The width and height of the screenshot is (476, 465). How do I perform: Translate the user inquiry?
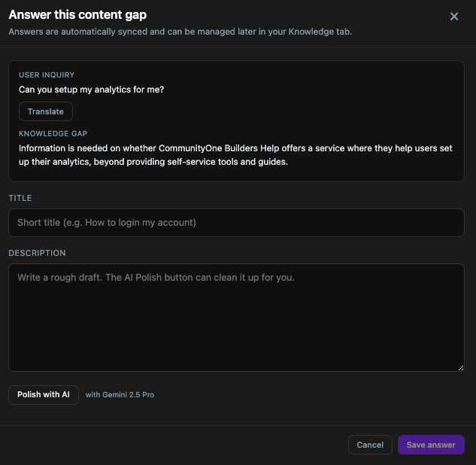(46, 111)
